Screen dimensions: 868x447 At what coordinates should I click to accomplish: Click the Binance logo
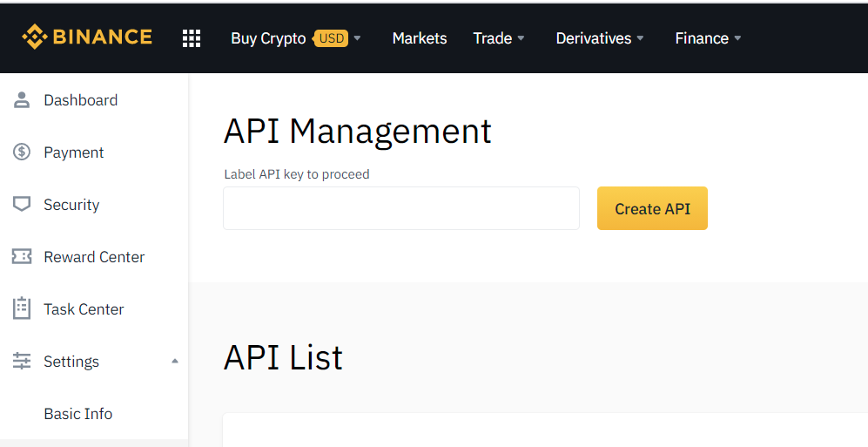(87, 37)
